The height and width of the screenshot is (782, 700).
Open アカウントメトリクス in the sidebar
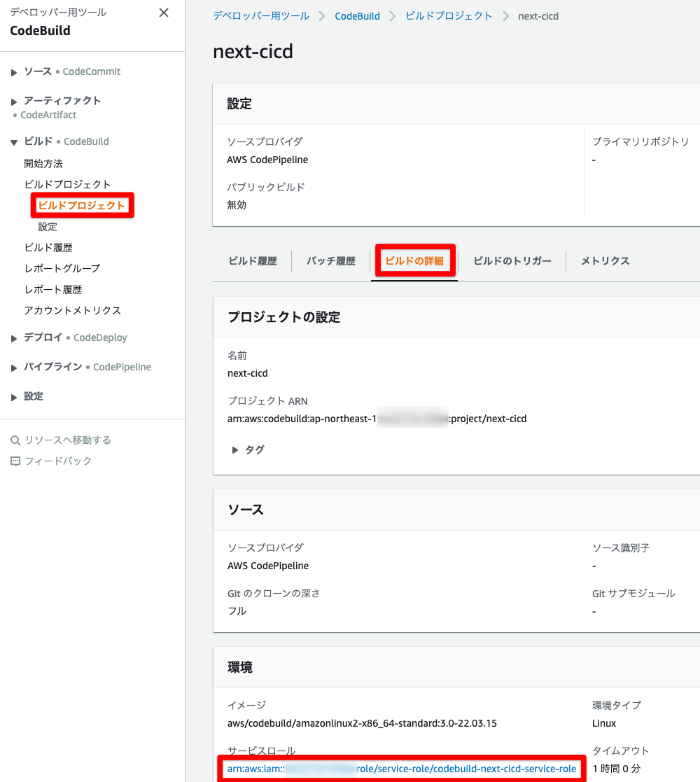(72, 310)
